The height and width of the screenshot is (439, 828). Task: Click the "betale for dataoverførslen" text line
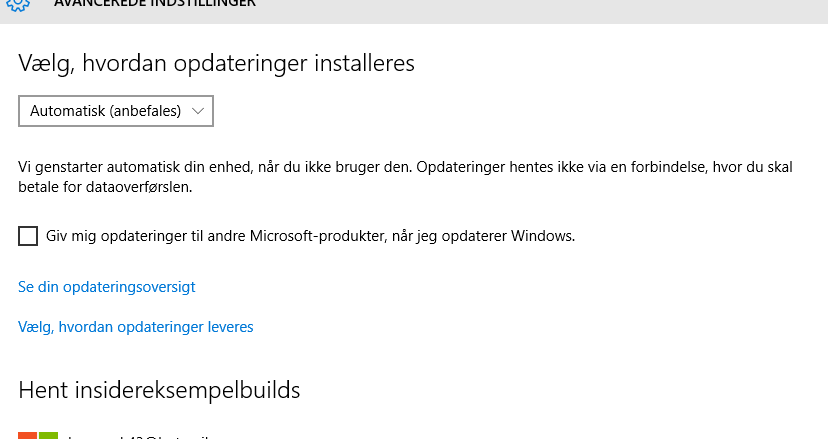click(x=105, y=187)
